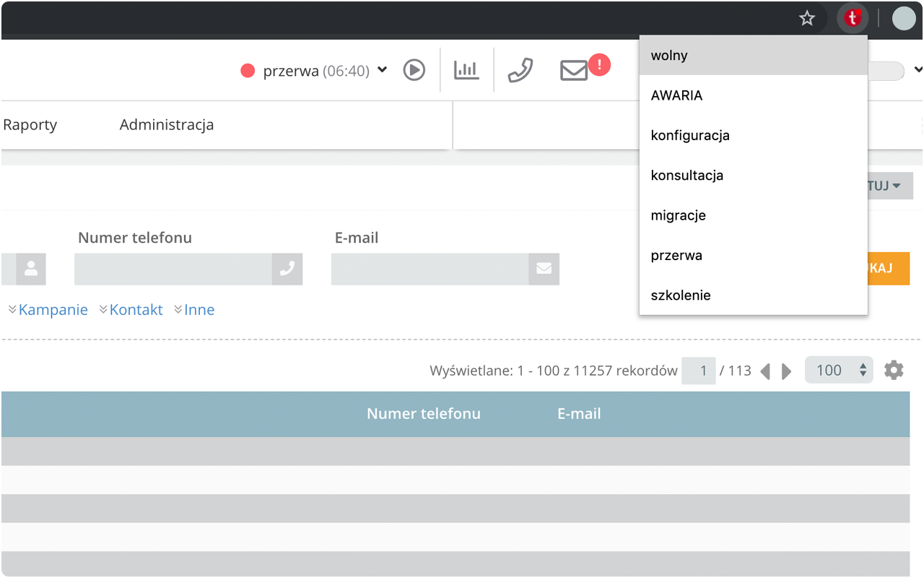Image resolution: width=924 pixels, height=578 pixels.
Task: Open the Administracja navigation tab
Action: [167, 124]
